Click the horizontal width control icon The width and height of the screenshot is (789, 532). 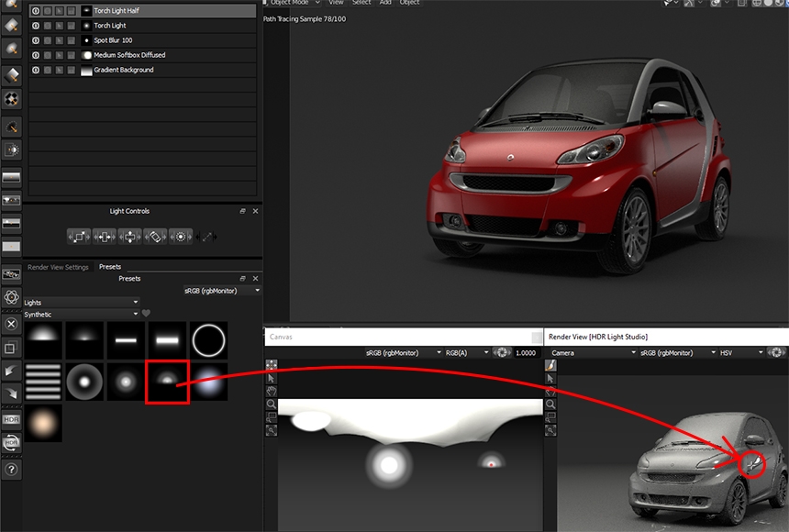pyautogui.click(x=105, y=237)
